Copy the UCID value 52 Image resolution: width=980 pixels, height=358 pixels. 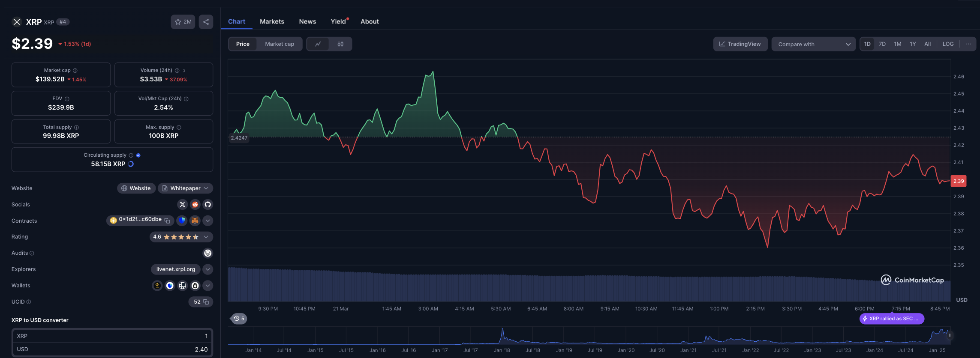coord(206,302)
